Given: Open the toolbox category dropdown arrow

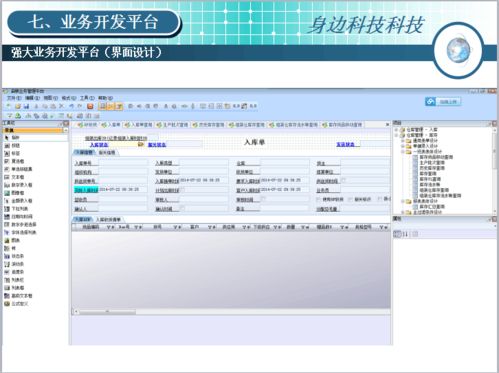Looking at the screenshot, I should tap(65, 130).
